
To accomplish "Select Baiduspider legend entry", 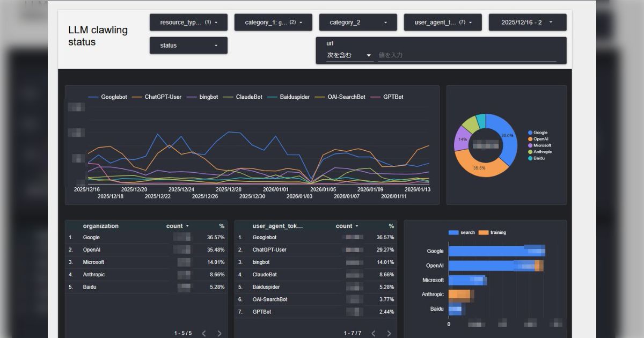I will pos(288,97).
